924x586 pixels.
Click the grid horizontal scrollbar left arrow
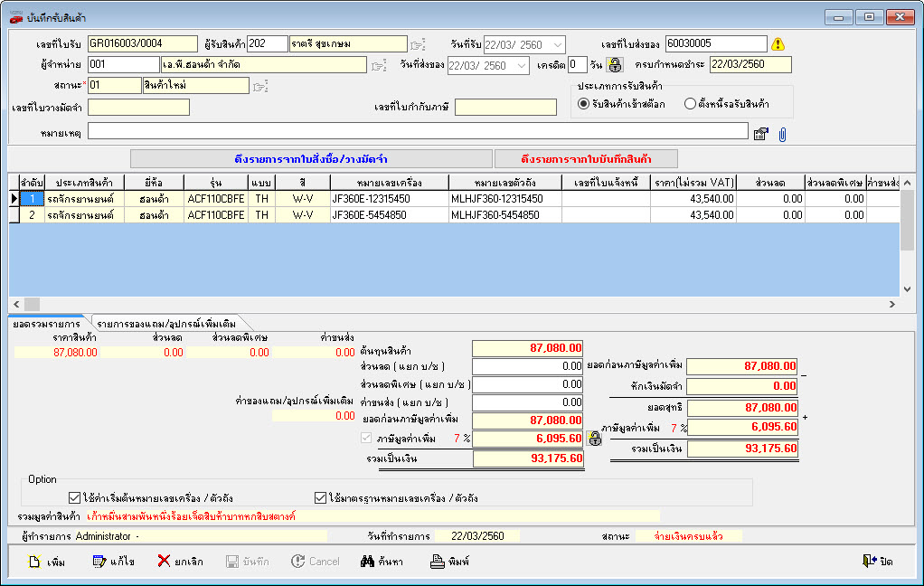[x=16, y=304]
